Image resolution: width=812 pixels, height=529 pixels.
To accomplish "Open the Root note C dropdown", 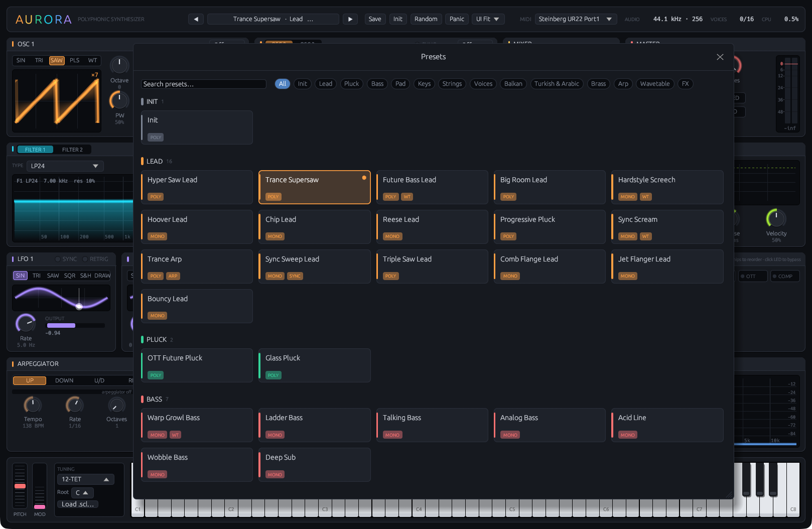I will tap(82, 492).
